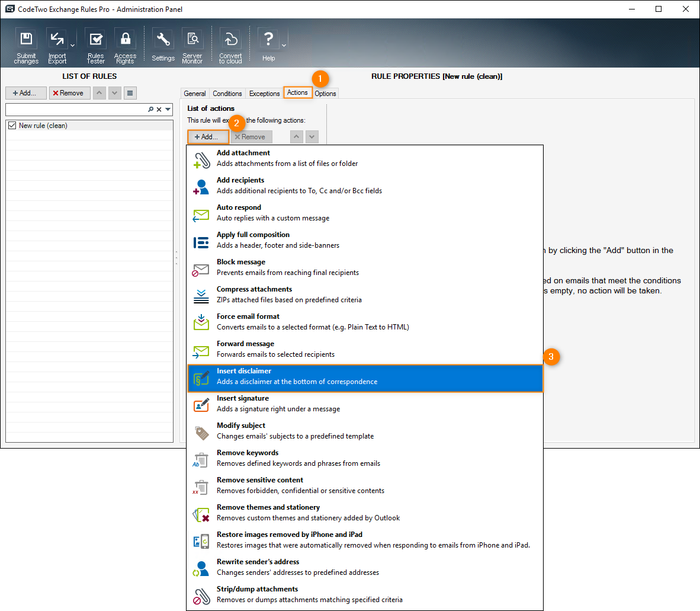The width and height of the screenshot is (700, 611).
Task: Switch to the Conditions tab
Action: coord(227,94)
